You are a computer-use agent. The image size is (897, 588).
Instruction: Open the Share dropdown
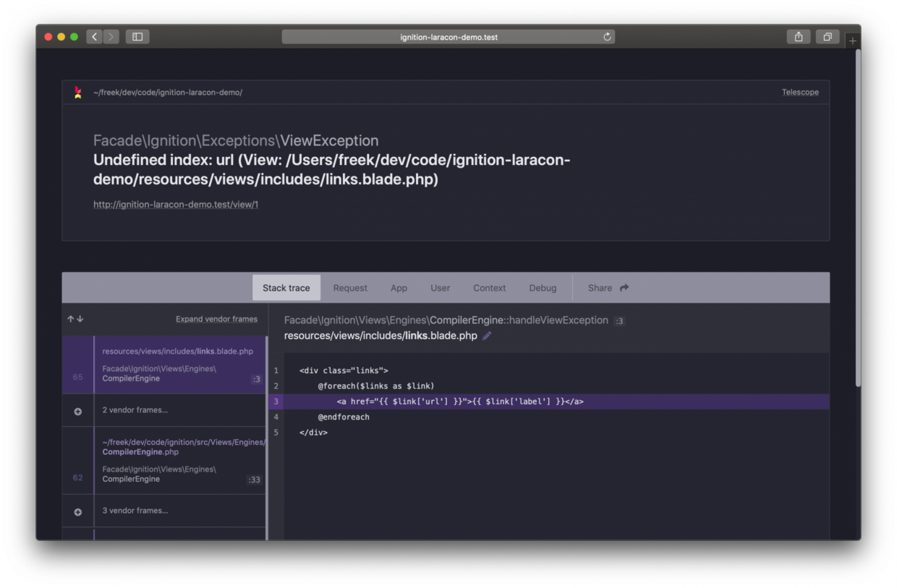coord(608,288)
